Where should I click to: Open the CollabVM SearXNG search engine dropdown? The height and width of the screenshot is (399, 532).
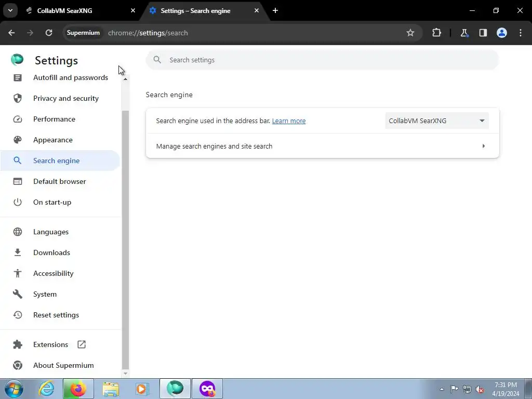[x=437, y=121]
